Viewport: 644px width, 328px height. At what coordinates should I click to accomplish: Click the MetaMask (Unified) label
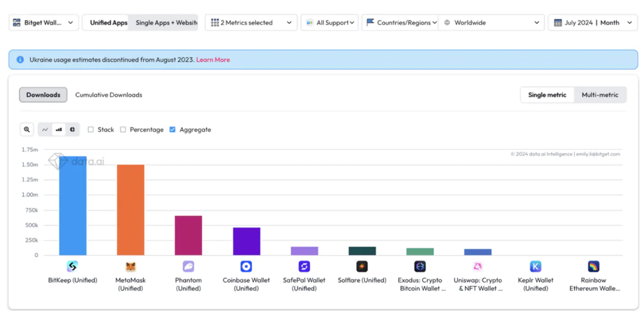[x=131, y=284]
